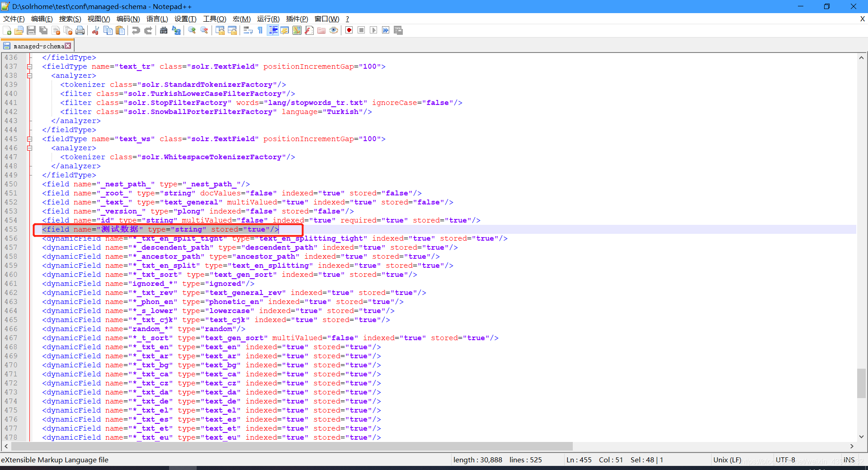Click UTF-8 encoding in status bar
Viewport: 868px width, 470px height.
tap(785, 460)
